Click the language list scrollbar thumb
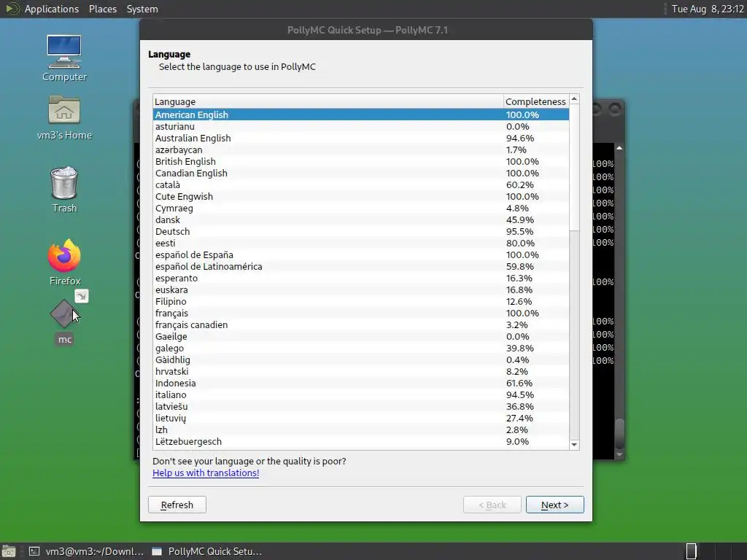747x560 pixels. (574, 167)
